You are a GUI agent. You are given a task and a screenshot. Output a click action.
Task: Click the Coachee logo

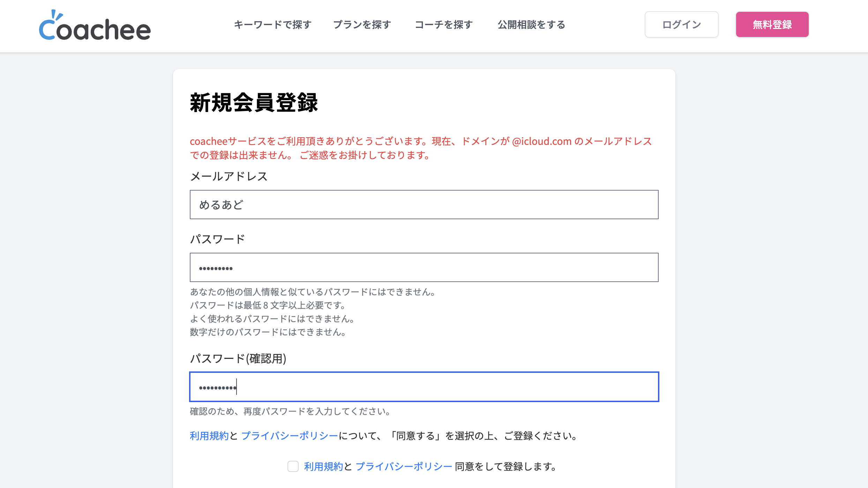click(x=95, y=26)
